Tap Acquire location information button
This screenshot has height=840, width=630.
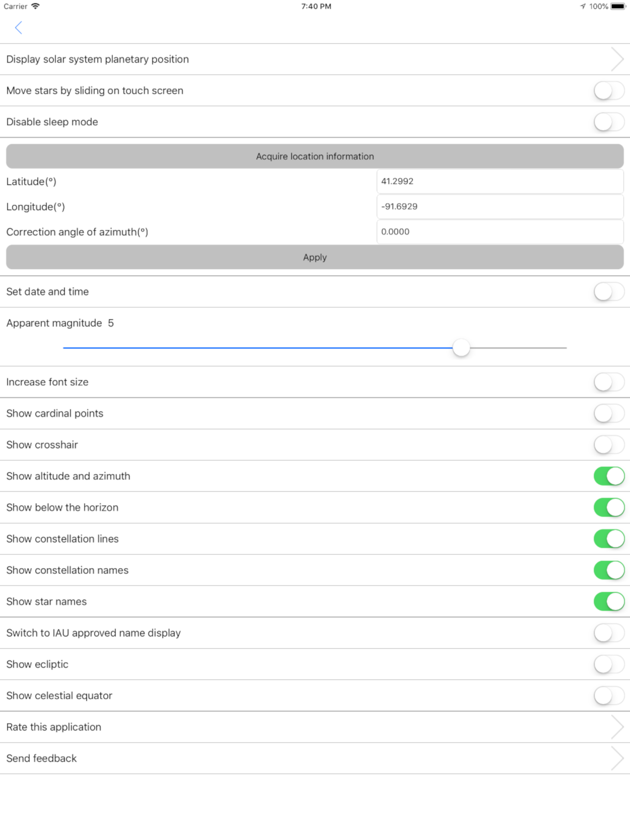pyautogui.click(x=315, y=156)
